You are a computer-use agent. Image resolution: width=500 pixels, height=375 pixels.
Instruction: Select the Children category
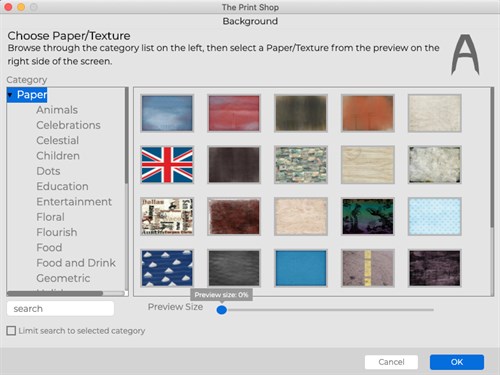point(58,156)
